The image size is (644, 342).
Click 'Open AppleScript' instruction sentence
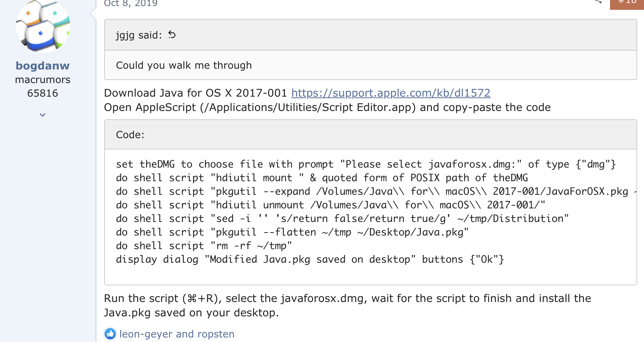(327, 108)
